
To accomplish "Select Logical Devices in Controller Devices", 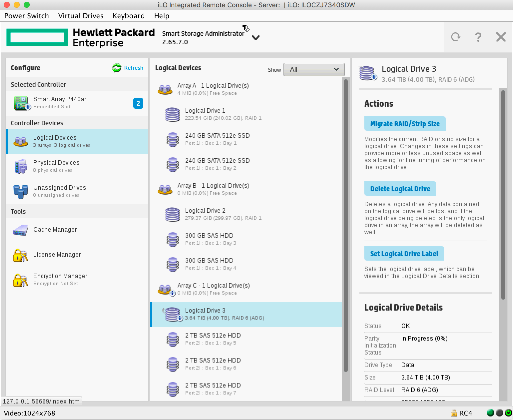I will point(77,141).
